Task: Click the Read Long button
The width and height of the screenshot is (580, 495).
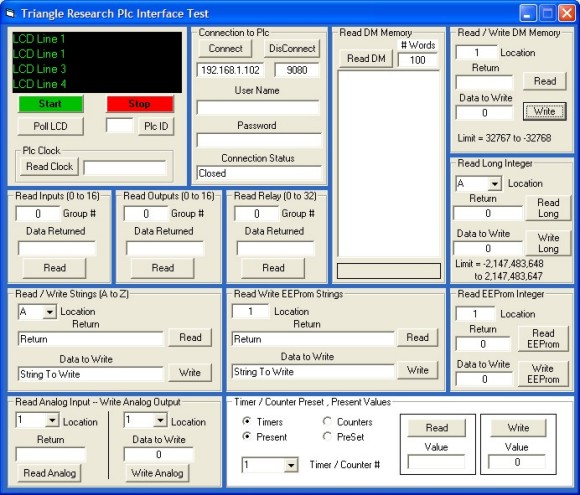Action: (x=548, y=208)
